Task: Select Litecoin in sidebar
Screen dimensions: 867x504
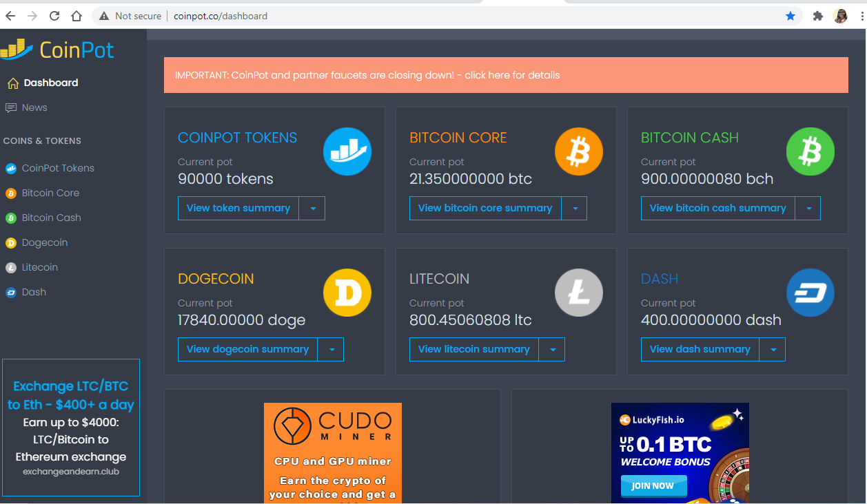Action: pyautogui.click(x=40, y=267)
